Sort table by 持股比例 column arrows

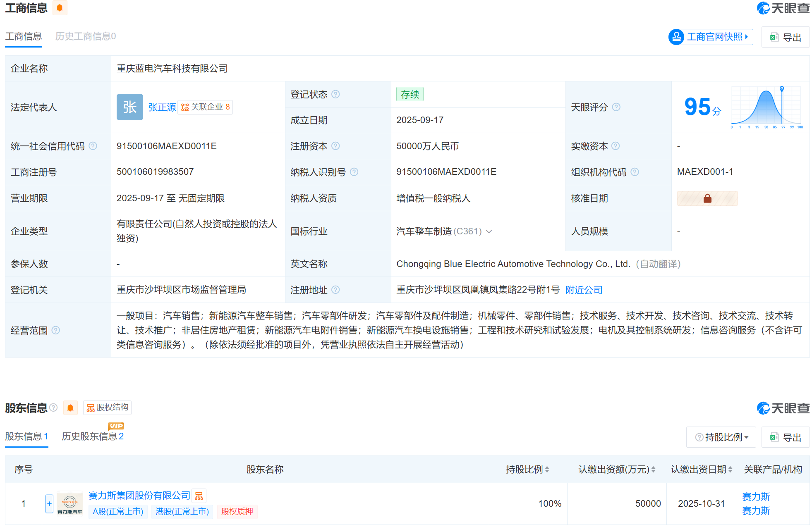tap(547, 470)
